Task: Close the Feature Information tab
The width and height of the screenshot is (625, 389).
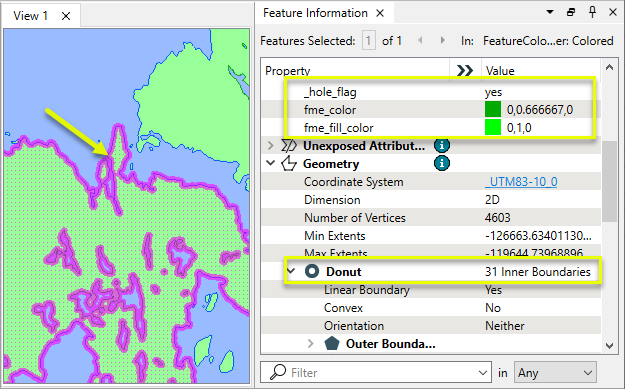Action: pos(380,13)
